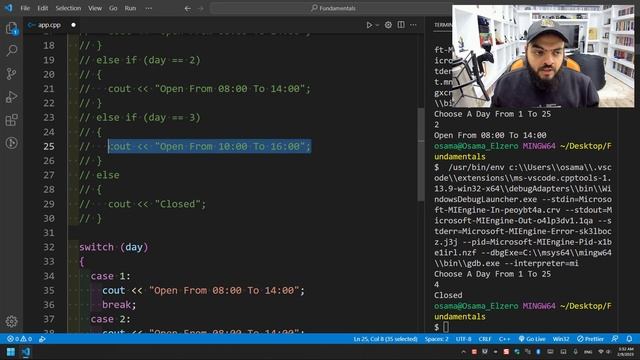Click the Prettier status item
Image resolution: width=640 pixels, height=360 pixels.
click(x=590, y=339)
